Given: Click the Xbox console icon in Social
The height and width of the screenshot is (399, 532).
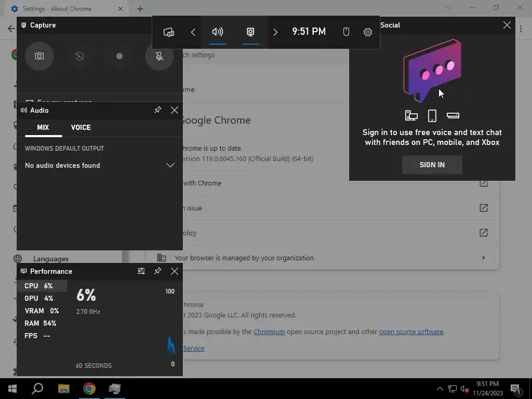Looking at the screenshot, I should (x=453, y=116).
